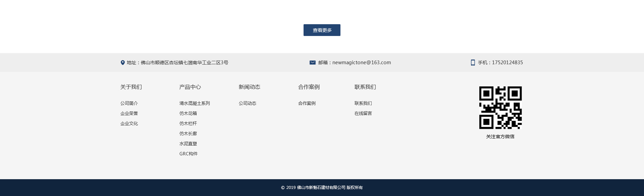Screen dimensions: 644x196
Task: Click the mobile phone icon beside 手机
Action: (x=473, y=63)
